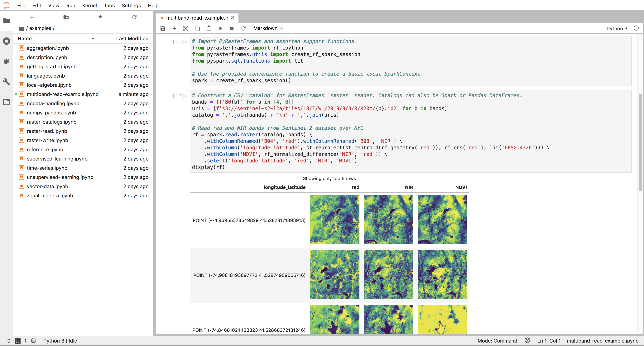Image resolution: width=644 pixels, height=346 pixels.
Task: Run the selected cell
Action: 220,28
